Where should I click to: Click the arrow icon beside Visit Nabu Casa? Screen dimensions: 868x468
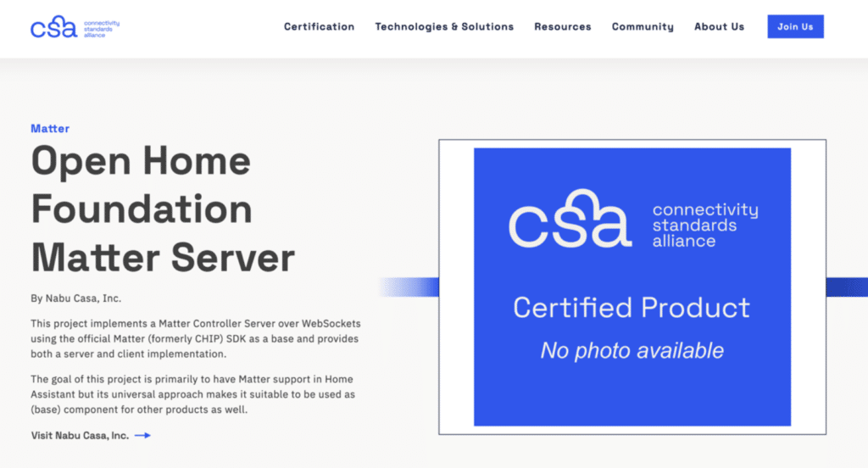tap(142, 435)
